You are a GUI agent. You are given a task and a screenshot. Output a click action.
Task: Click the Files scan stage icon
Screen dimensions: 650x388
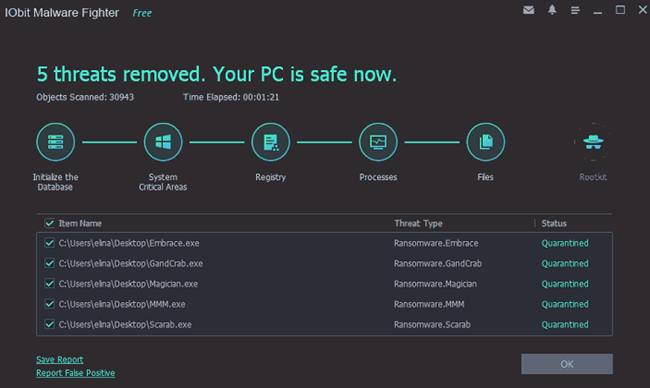485,142
